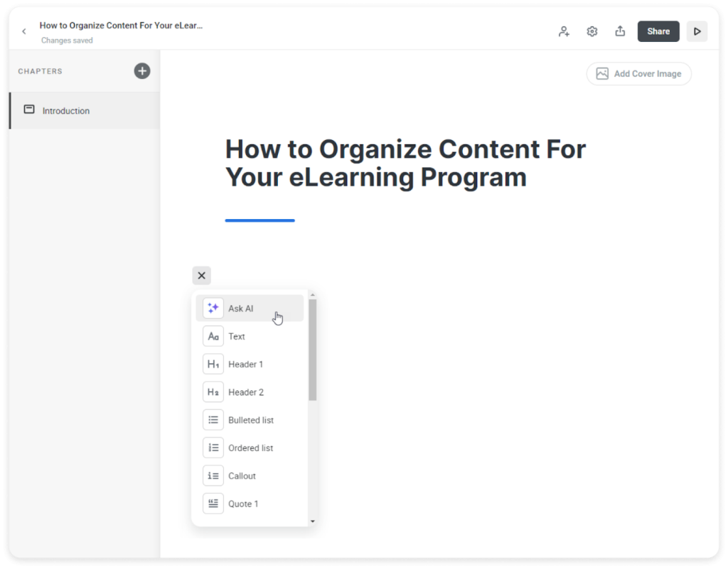Click the H1 icon
The image size is (728, 569).
(213, 364)
